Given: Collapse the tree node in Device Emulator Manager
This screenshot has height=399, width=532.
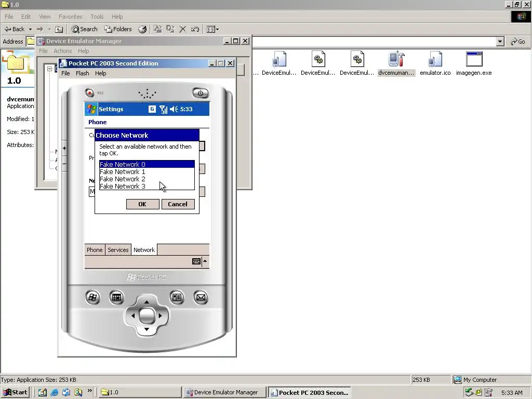Looking at the screenshot, I should point(49,69).
